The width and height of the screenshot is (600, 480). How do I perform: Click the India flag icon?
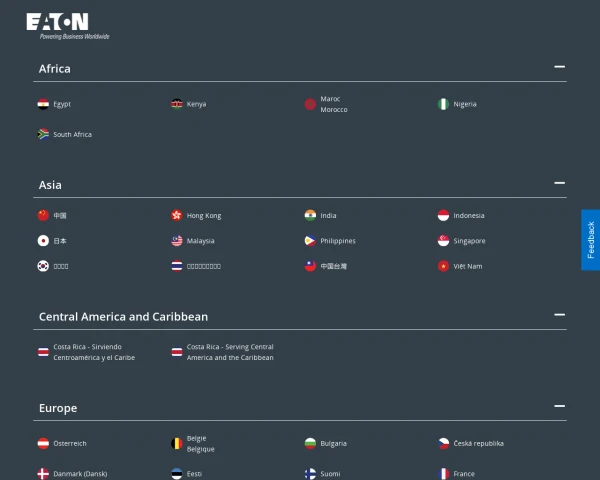point(310,215)
